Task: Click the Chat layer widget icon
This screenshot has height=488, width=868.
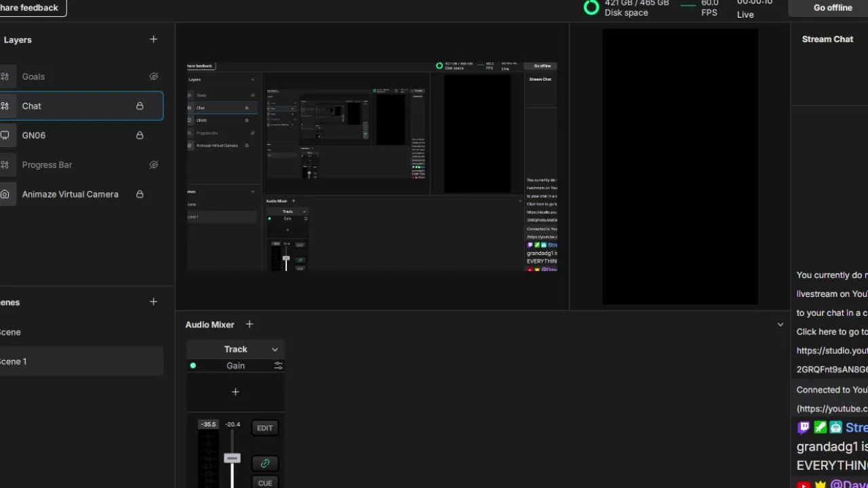Action: (x=5, y=106)
